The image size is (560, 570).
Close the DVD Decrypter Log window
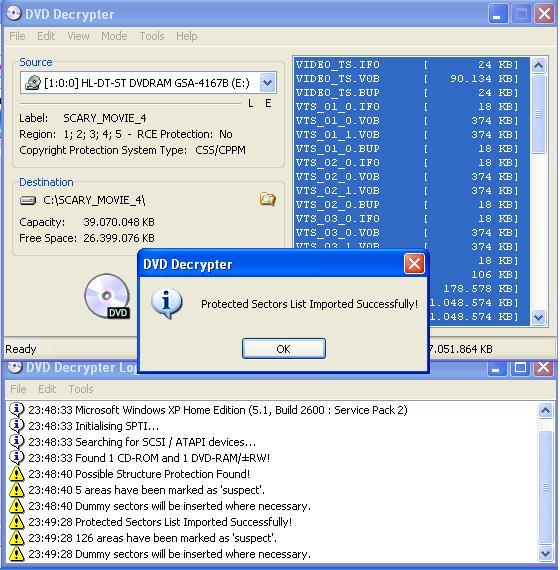[x=544, y=368]
